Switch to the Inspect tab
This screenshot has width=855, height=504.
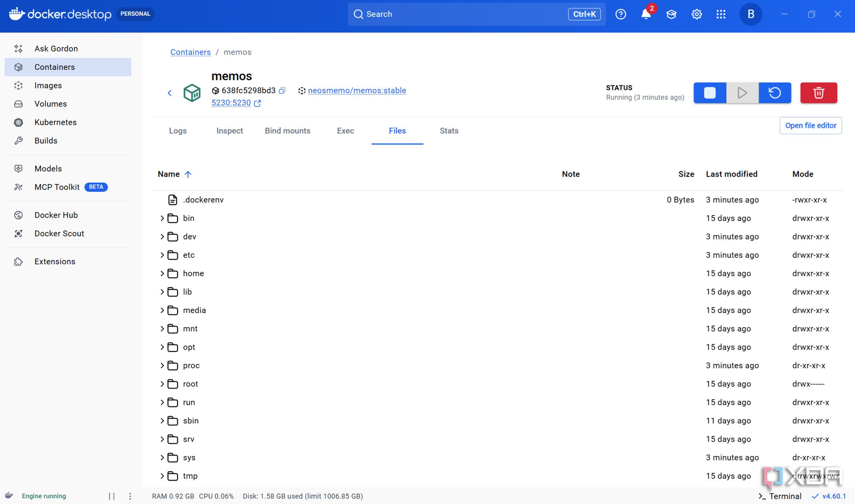[x=230, y=131]
